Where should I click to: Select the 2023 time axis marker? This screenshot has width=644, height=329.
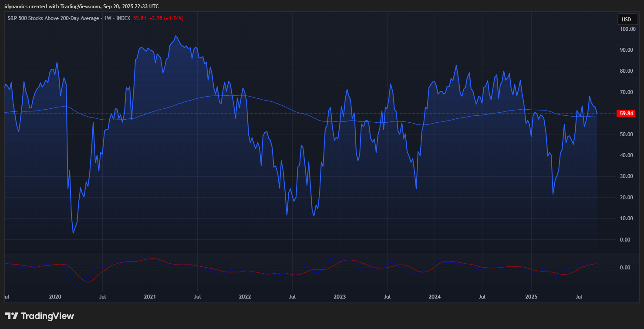point(340,297)
